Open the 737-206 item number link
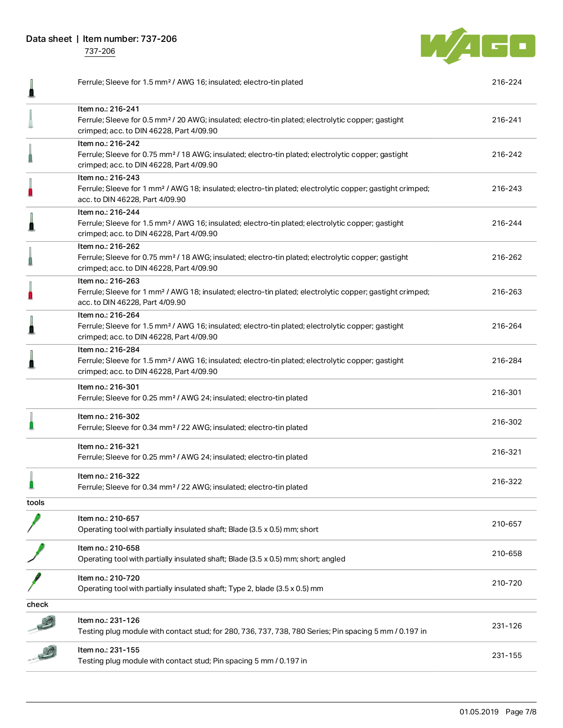Screen dimensions: 563x728 point(100,51)
